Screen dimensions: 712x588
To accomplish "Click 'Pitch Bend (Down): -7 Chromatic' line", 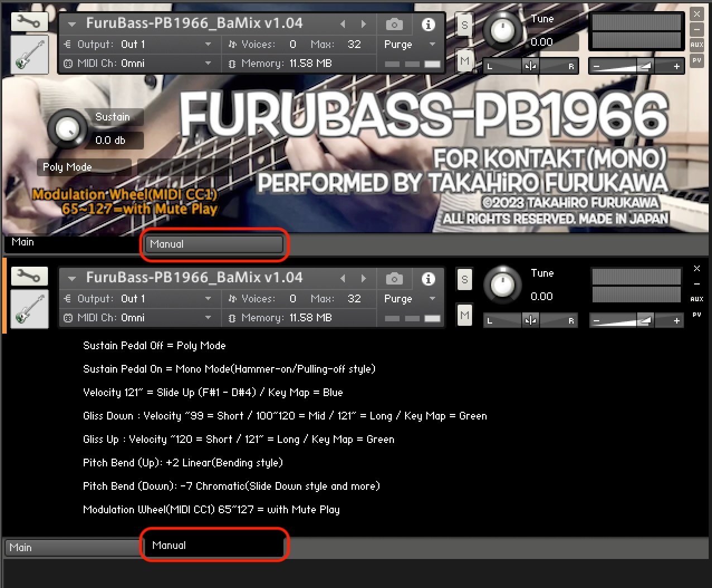I will pyautogui.click(x=231, y=486).
